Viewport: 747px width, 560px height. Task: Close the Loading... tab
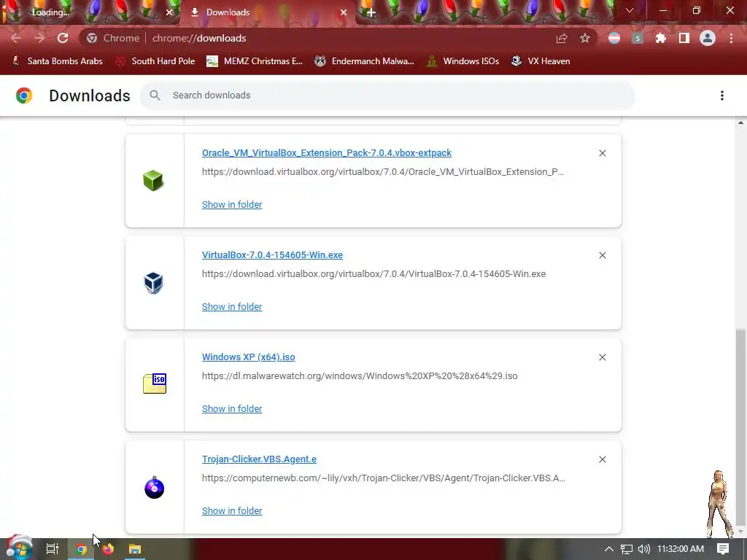click(x=169, y=12)
